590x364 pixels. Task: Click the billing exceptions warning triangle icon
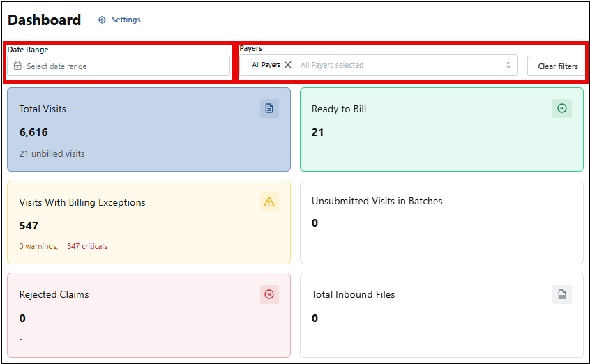[269, 202]
